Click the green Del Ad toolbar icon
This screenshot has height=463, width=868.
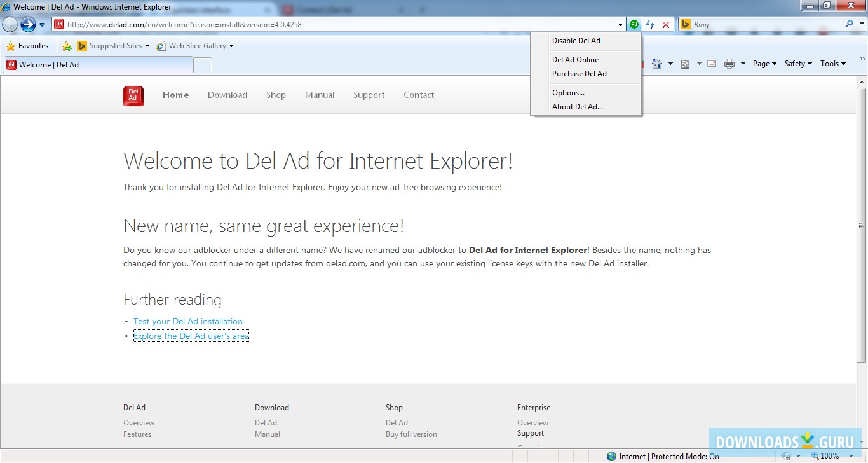coord(634,25)
